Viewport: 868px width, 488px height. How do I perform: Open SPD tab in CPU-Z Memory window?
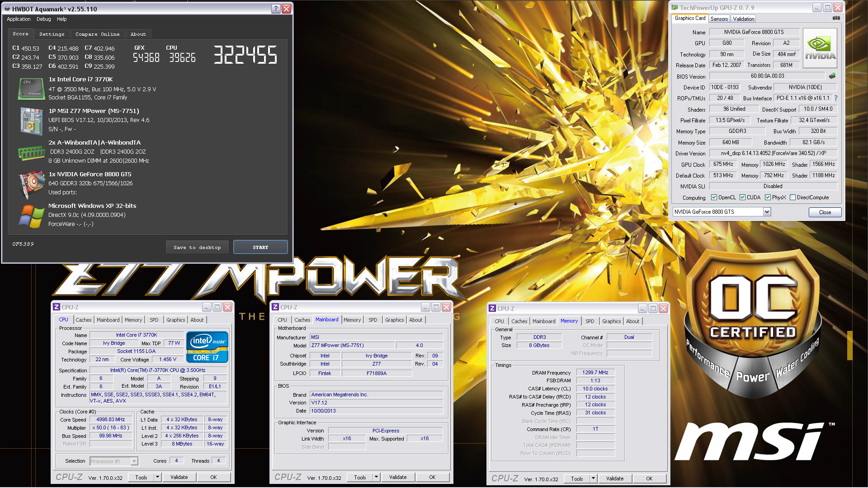[x=590, y=321]
